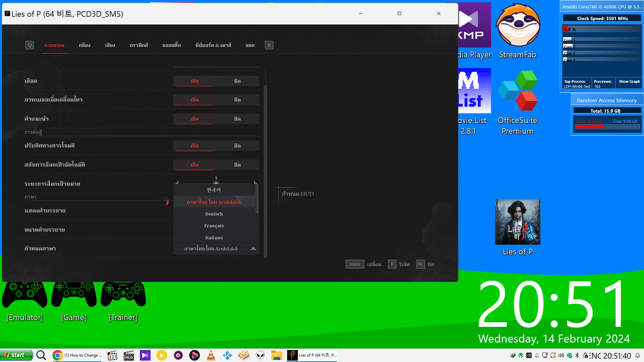Open the VLC cone taskbar icon
This screenshot has width=644, height=362.
pyautogui.click(x=211, y=355)
